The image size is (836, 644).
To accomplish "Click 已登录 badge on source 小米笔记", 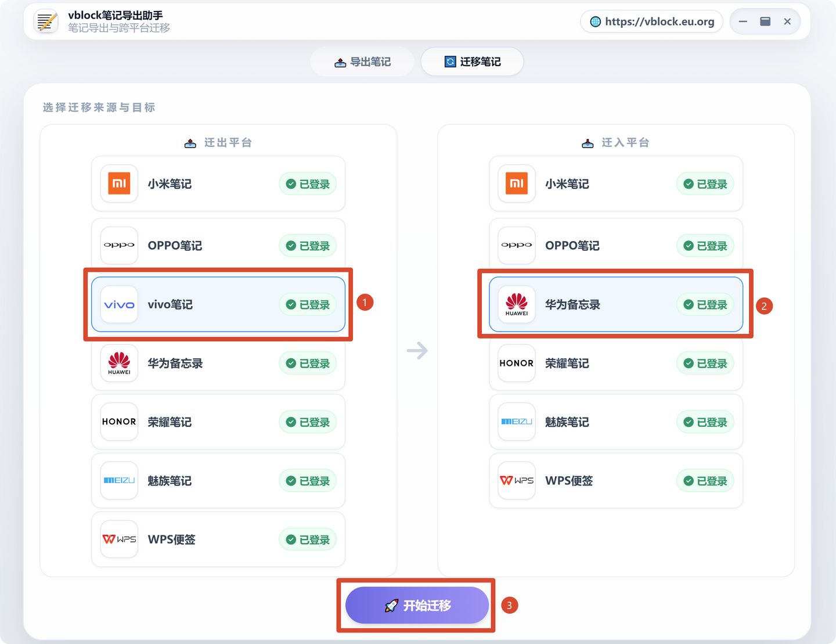I will pyautogui.click(x=308, y=184).
